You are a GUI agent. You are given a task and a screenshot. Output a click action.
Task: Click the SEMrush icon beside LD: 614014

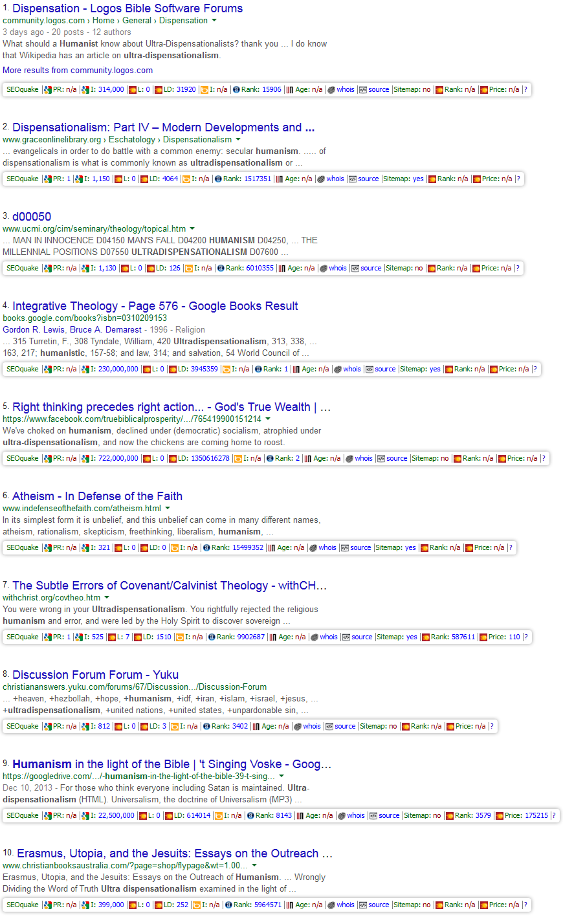[168, 816]
